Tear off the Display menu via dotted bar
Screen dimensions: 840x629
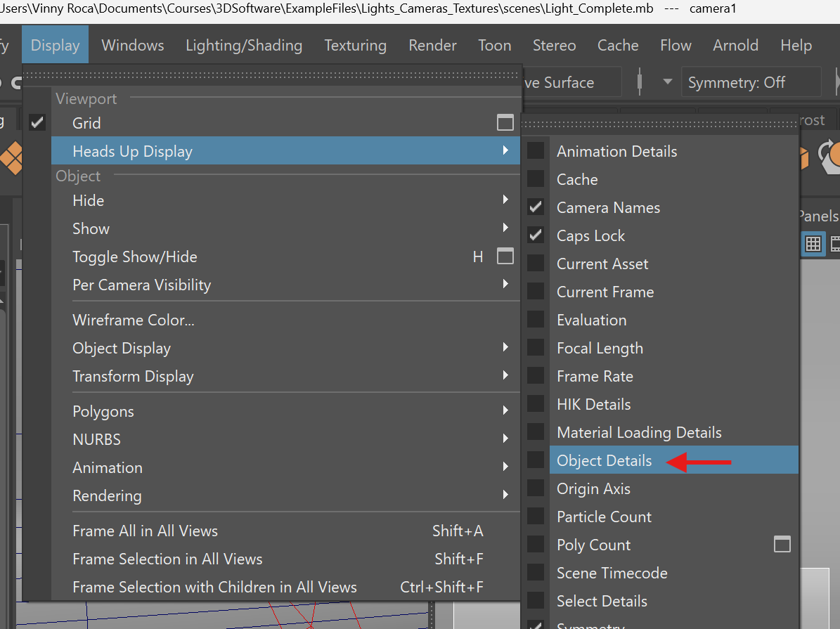272,75
